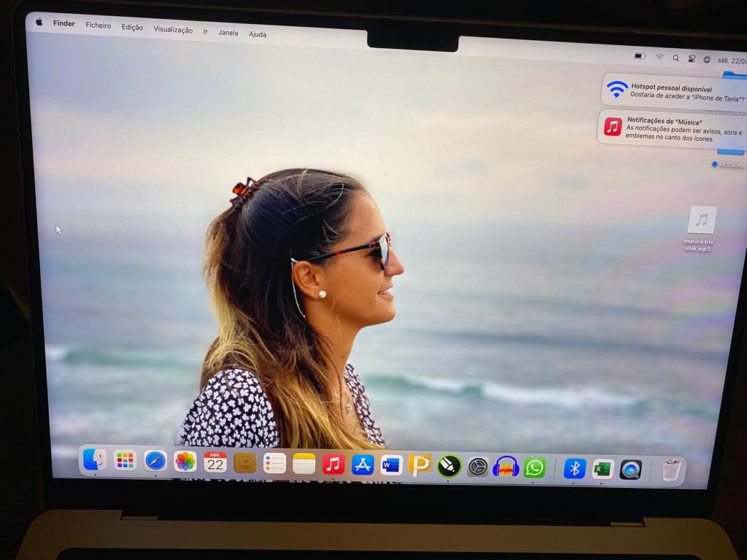Open the Ir menu
Screen dimensions: 747x560
[x=205, y=31]
